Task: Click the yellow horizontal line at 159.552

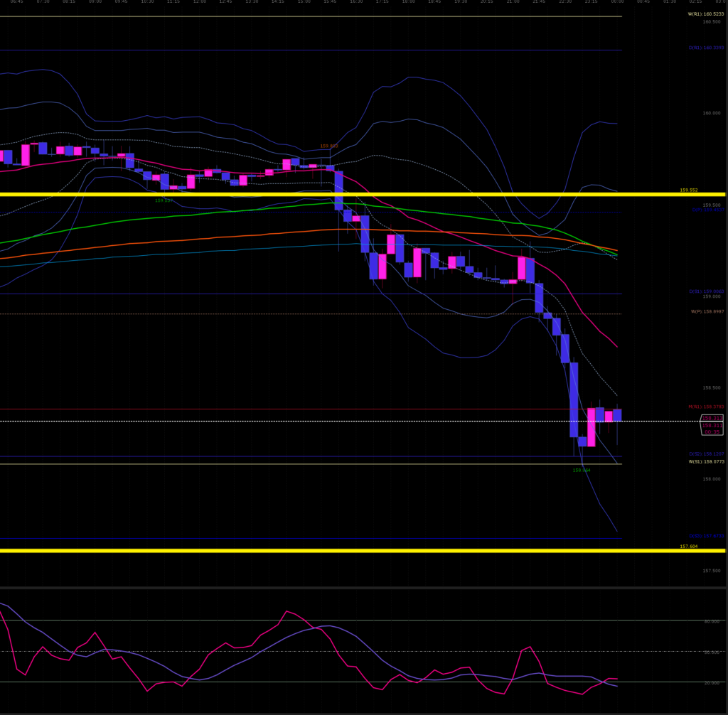Action: click(355, 194)
